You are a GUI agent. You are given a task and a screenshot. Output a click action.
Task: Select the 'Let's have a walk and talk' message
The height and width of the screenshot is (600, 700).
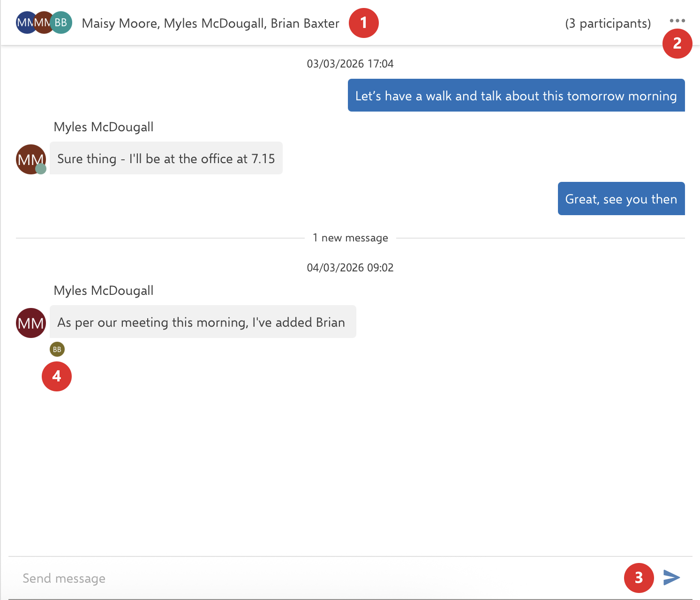516,95
